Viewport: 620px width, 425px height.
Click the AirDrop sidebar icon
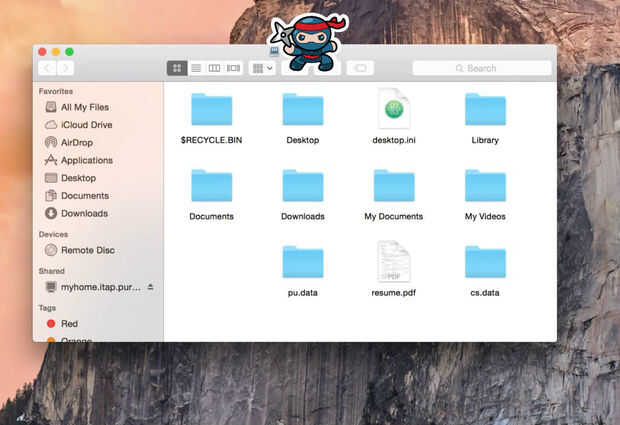tap(51, 142)
